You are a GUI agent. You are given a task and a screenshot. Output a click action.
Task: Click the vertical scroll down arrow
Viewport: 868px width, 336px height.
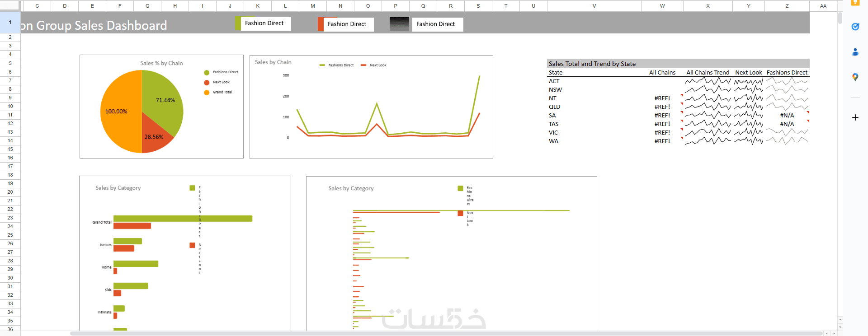(x=840, y=327)
